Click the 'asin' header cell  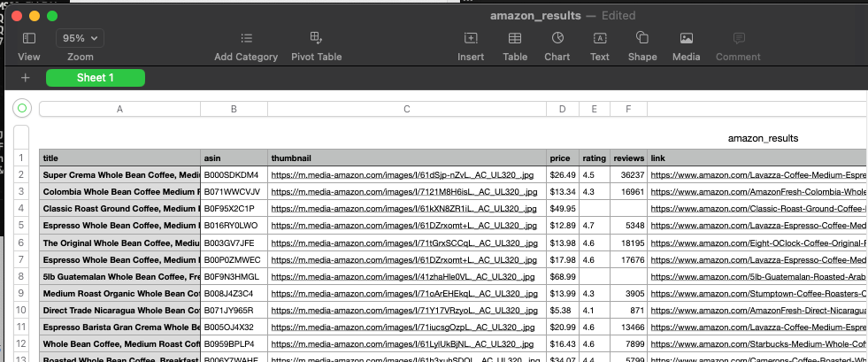(x=234, y=158)
